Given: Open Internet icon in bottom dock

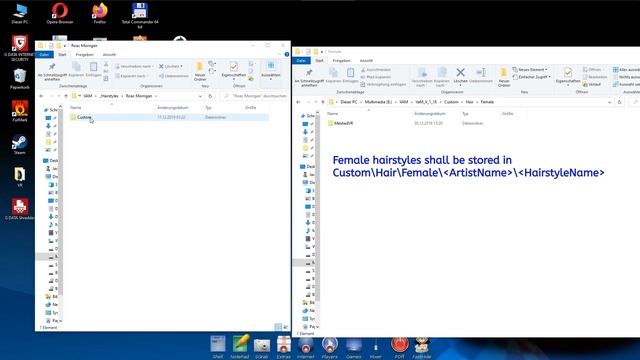Looking at the screenshot, I should (305, 347).
